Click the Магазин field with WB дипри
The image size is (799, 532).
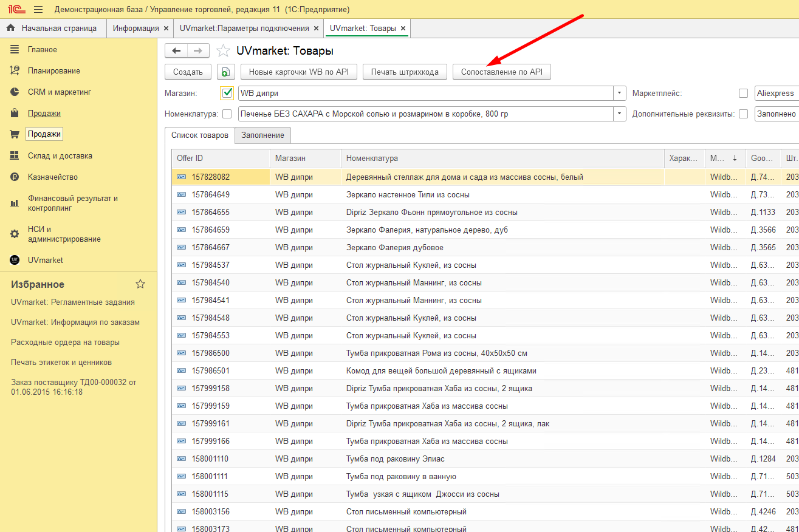point(425,93)
